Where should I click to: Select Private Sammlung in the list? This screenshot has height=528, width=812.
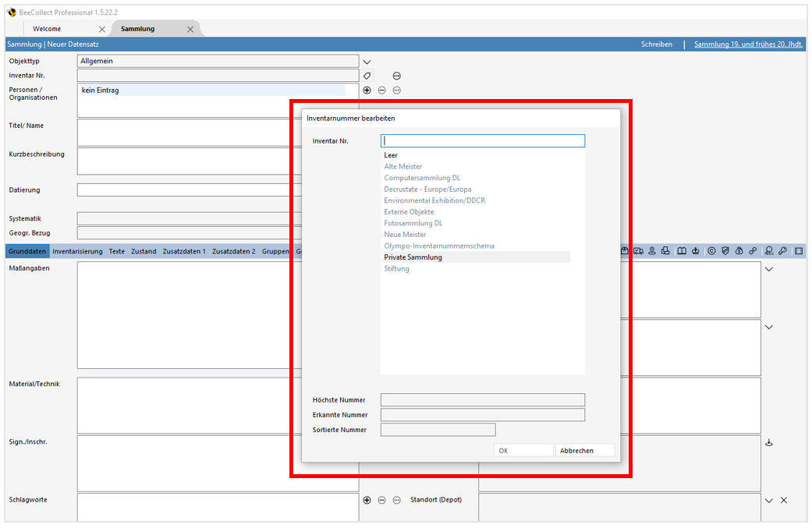pyautogui.click(x=413, y=257)
